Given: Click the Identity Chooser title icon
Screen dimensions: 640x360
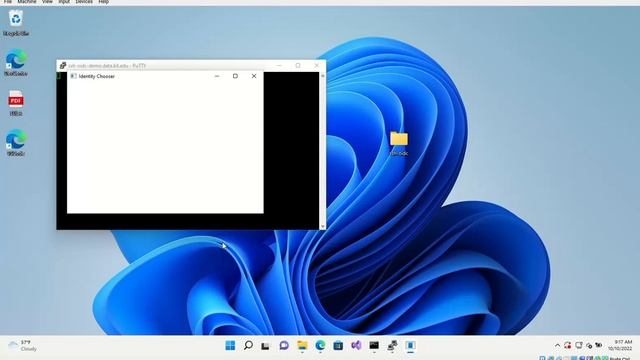Looking at the screenshot, I should pyautogui.click(x=73, y=76).
